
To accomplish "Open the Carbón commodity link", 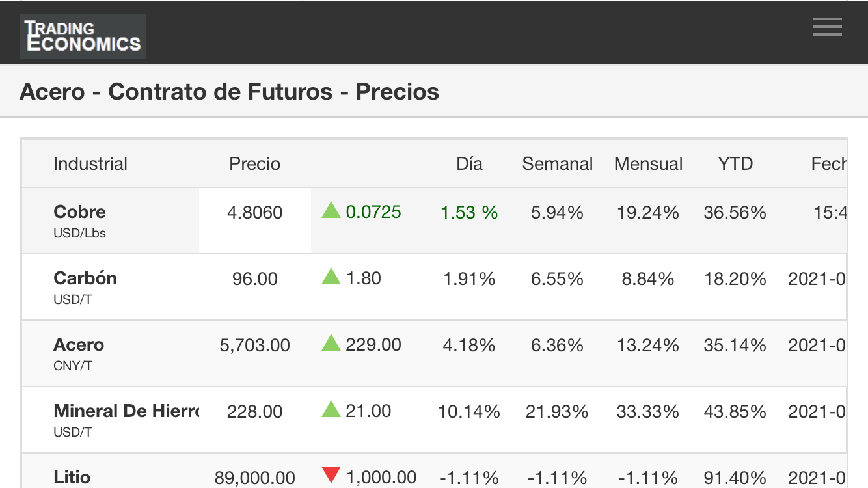I will tap(85, 278).
